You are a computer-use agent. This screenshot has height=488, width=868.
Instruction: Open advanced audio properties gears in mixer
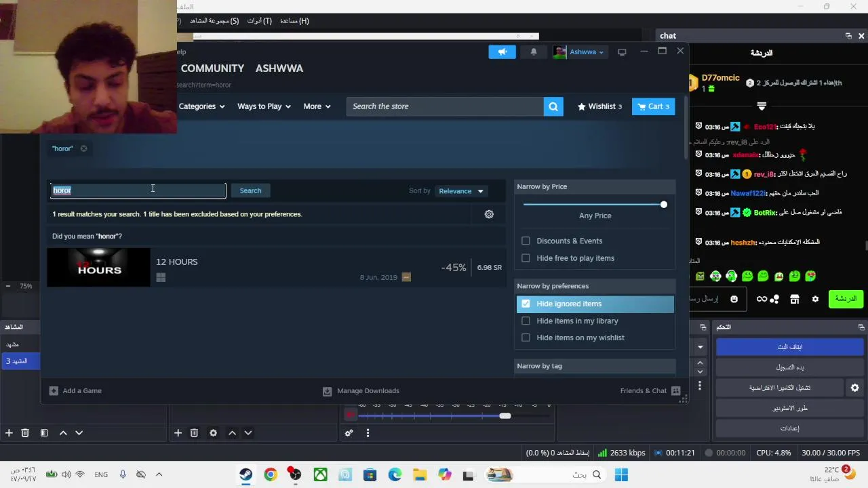[x=349, y=433]
